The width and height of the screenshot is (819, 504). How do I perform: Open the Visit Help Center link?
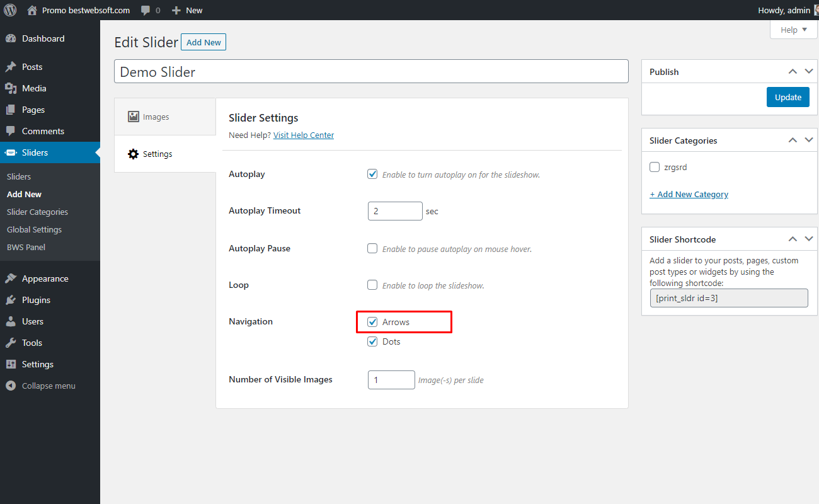click(x=304, y=135)
